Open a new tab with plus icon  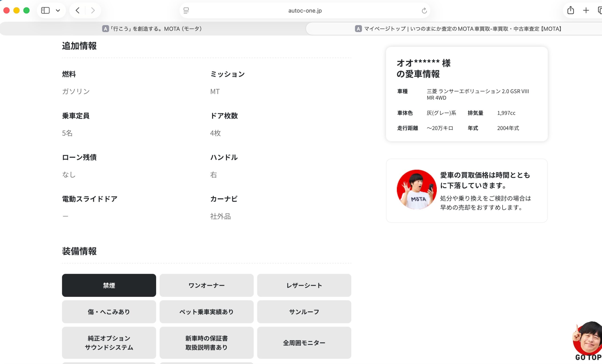tap(586, 10)
